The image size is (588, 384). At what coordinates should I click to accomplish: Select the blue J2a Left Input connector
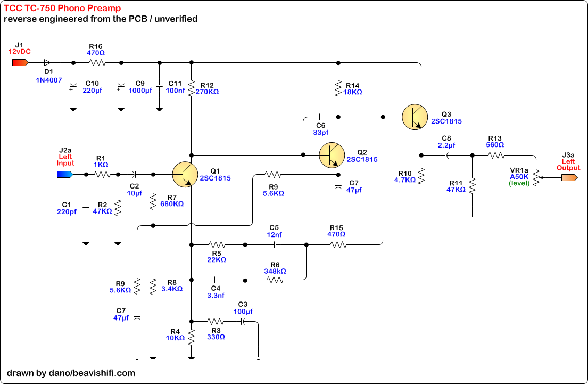pos(65,174)
